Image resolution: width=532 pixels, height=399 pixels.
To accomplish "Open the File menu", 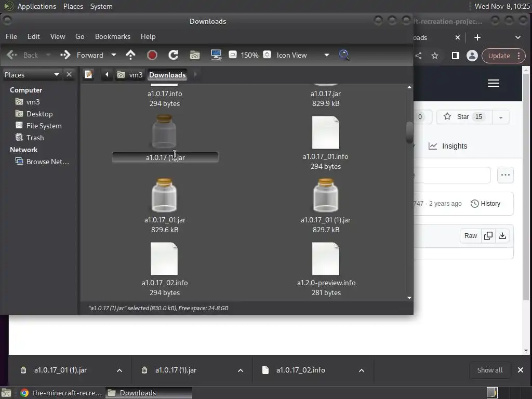I will (11, 36).
